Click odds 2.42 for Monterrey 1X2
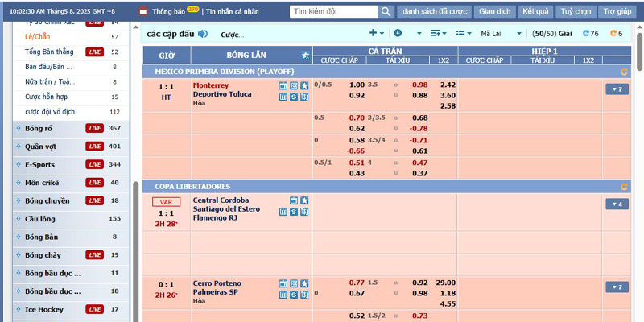644x322 pixels. point(448,85)
